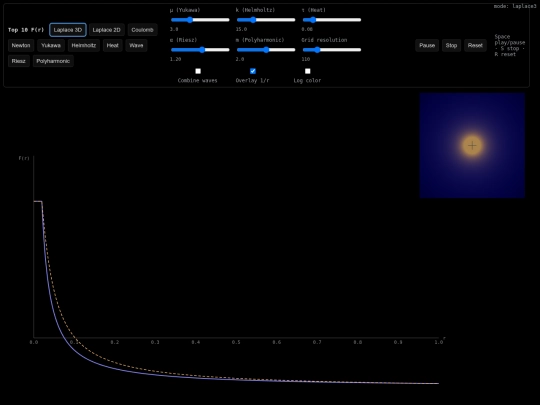Screen dimensions: 540x405
Task: Choose the Riesz function button
Action: 19,61
